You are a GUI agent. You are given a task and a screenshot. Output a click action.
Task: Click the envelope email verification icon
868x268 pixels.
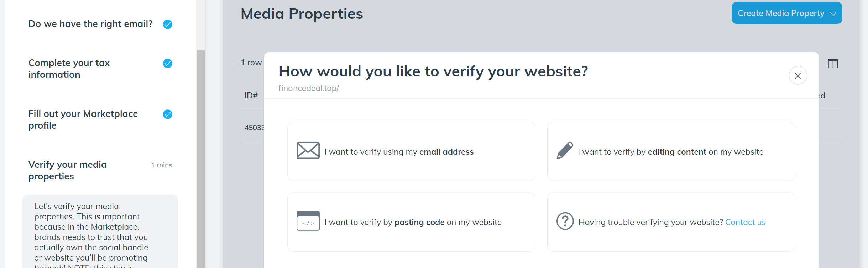click(308, 151)
